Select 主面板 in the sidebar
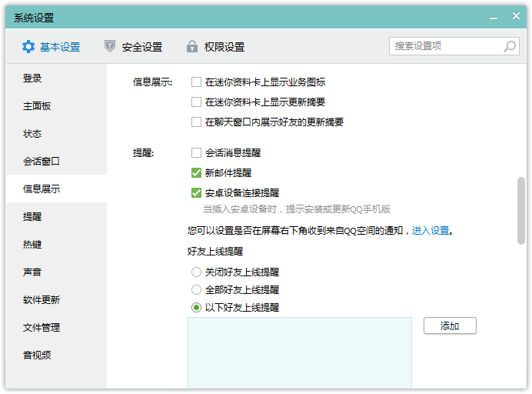Image resolution: width=532 pixels, height=394 pixels. (x=56, y=106)
